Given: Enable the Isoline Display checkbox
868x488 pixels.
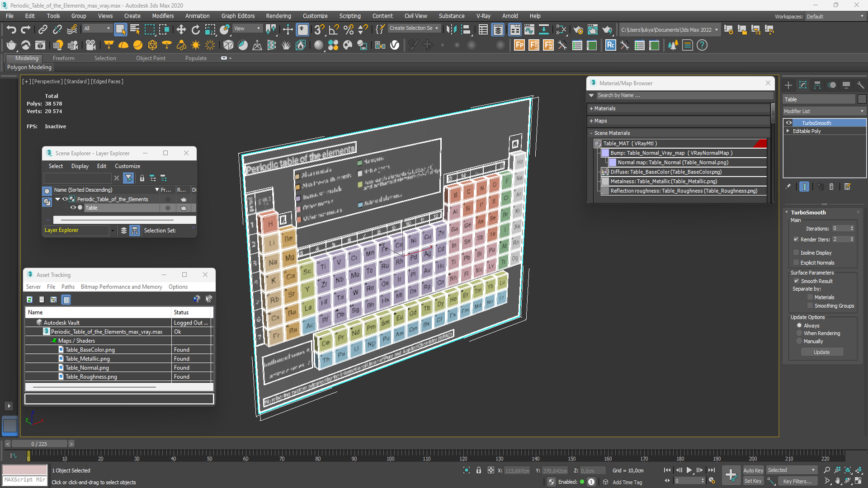Looking at the screenshot, I should coord(796,253).
